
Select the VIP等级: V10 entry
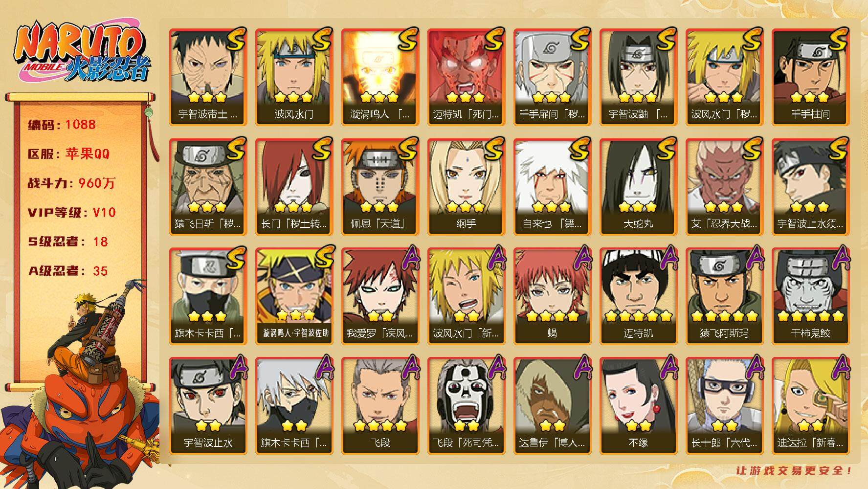[x=71, y=213]
